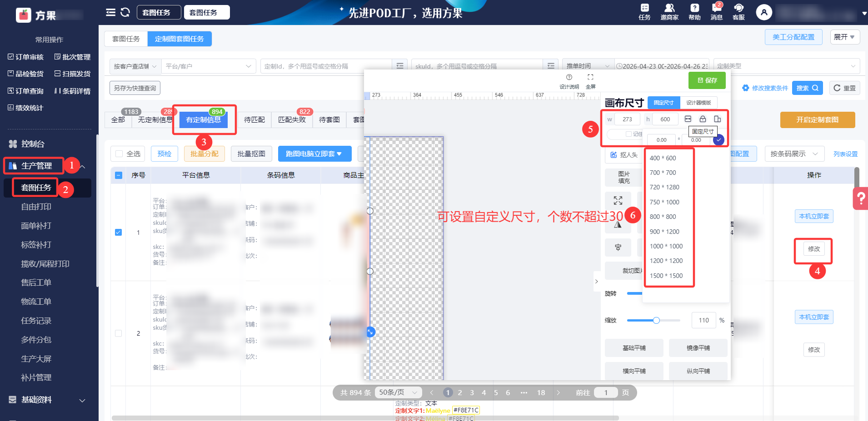Click the refresh icon in the top bar
The height and width of the screenshot is (421, 868).
[125, 12]
